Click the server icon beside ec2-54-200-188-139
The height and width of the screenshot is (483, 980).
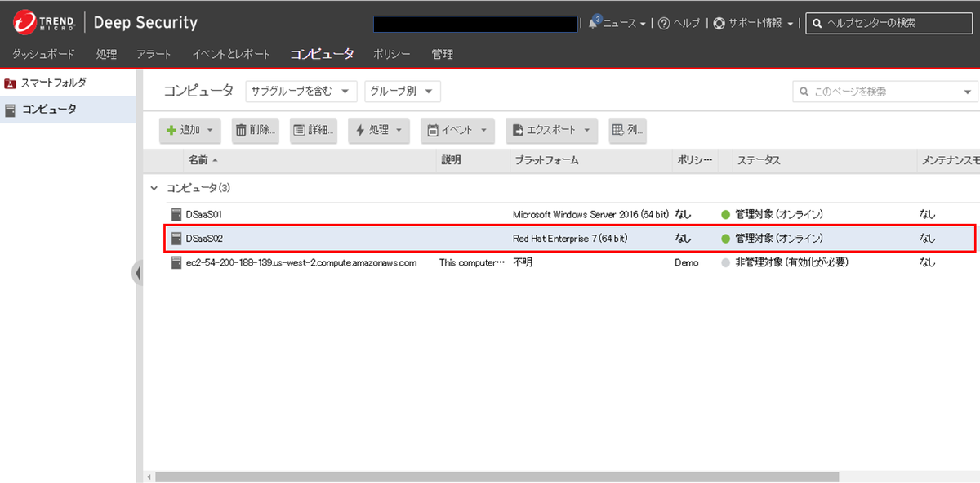click(176, 262)
